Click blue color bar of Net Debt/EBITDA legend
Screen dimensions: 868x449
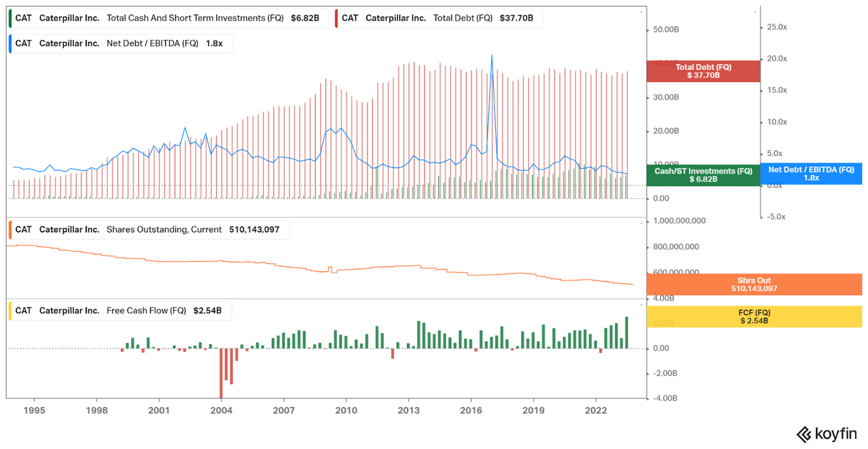click(x=10, y=43)
